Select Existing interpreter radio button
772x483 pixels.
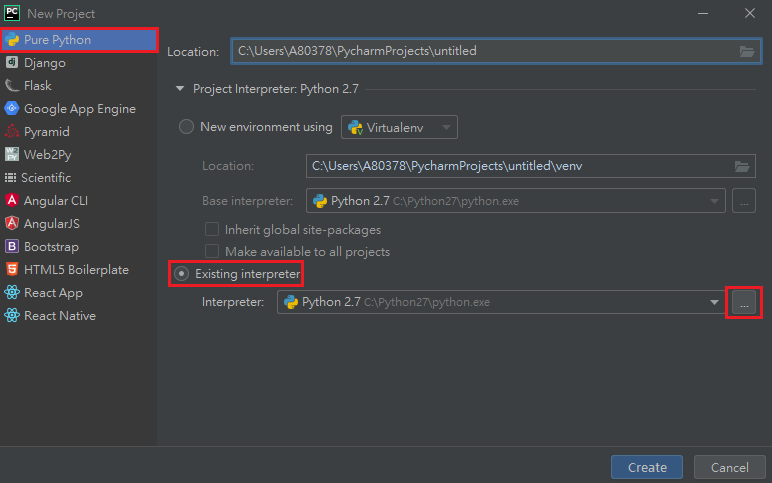tap(182, 274)
